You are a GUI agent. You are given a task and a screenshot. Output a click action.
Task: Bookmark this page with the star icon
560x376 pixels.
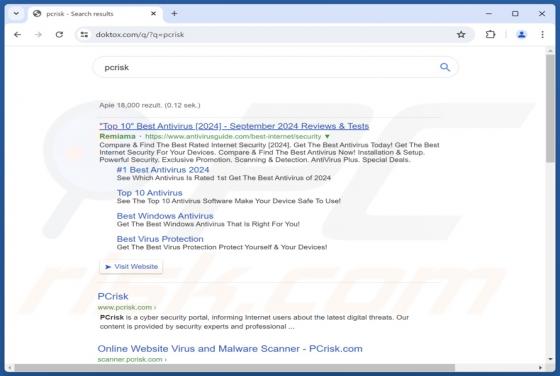[461, 35]
